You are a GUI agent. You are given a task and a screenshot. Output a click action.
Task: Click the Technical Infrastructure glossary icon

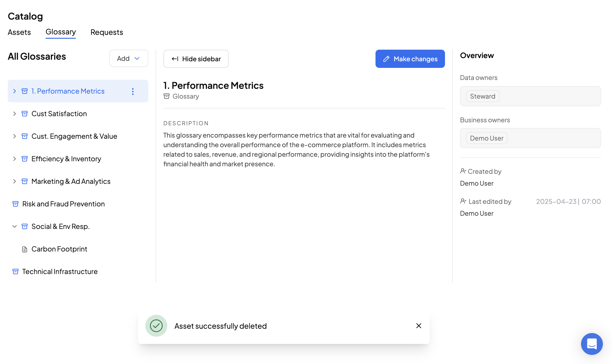tap(15, 272)
